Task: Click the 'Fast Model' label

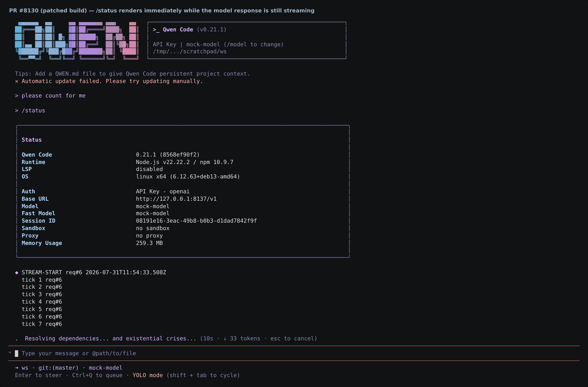Action: pyautogui.click(x=38, y=213)
